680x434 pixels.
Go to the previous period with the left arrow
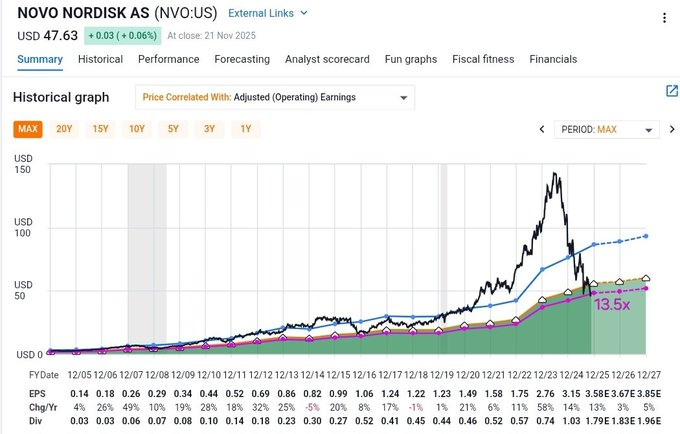click(542, 129)
